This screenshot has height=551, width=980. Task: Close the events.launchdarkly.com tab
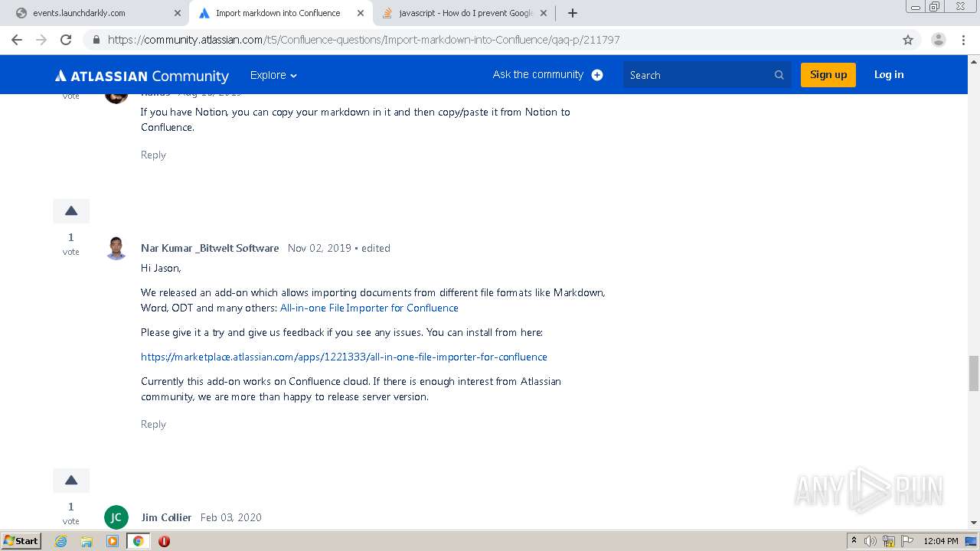click(x=177, y=13)
